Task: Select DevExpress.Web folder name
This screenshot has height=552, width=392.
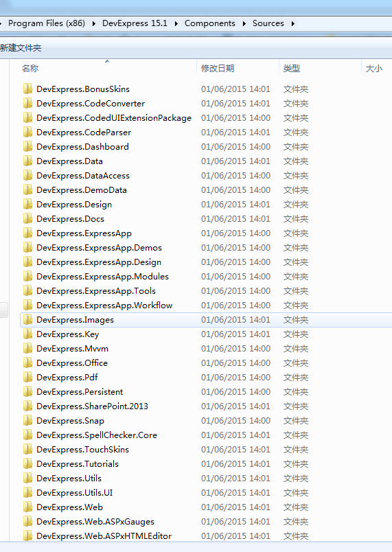Action: pyautogui.click(x=69, y=507)
